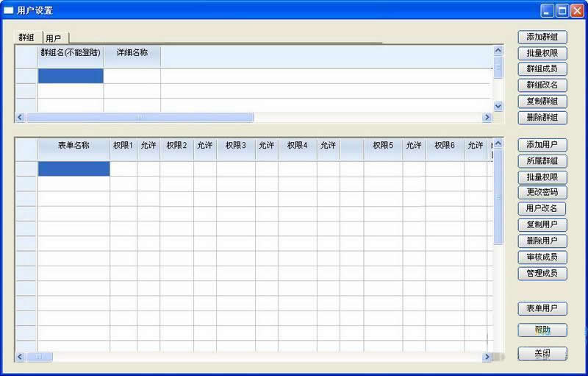Click the 删除用户 button
This screenshot has height=376, width=588.
pos(542,241)
